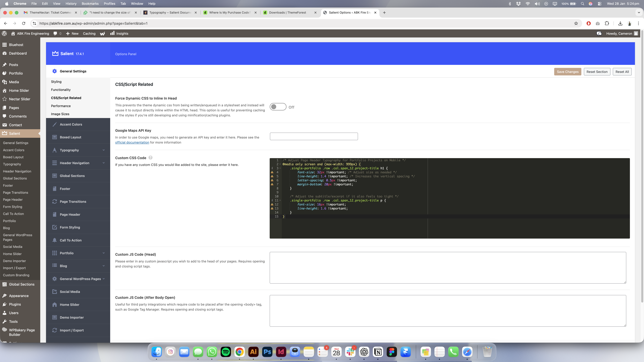
Task: Click the Page Transitions refresh icon
Action: tap(54, 202)
